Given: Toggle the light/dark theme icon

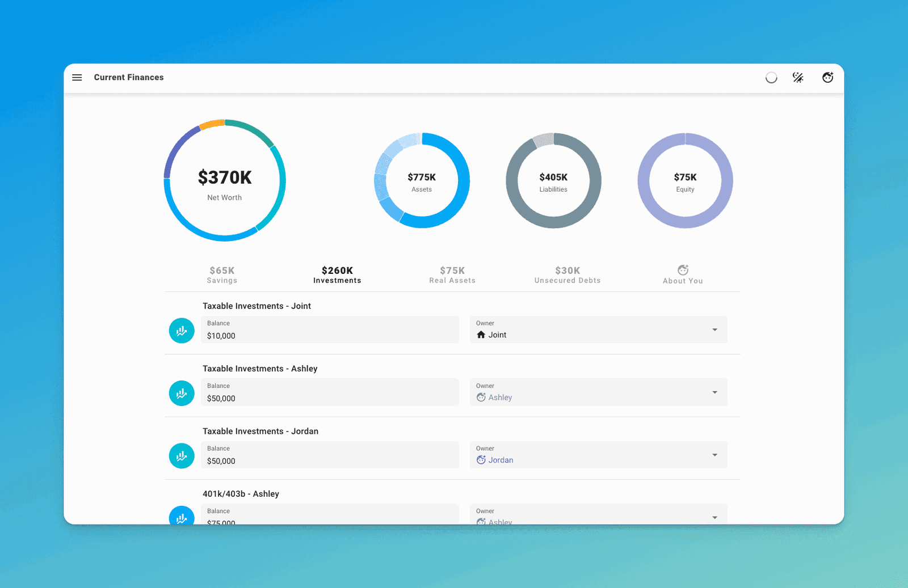Looking at the screenshot, I should [798, 78].
